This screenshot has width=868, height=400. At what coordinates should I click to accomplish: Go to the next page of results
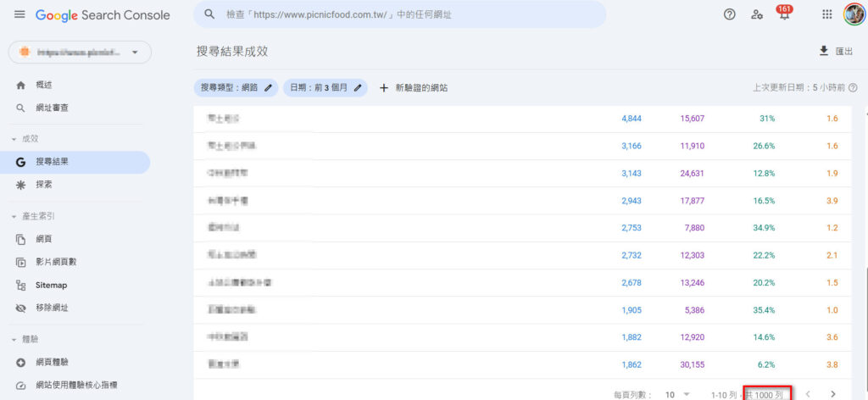(x=833, y=394)
